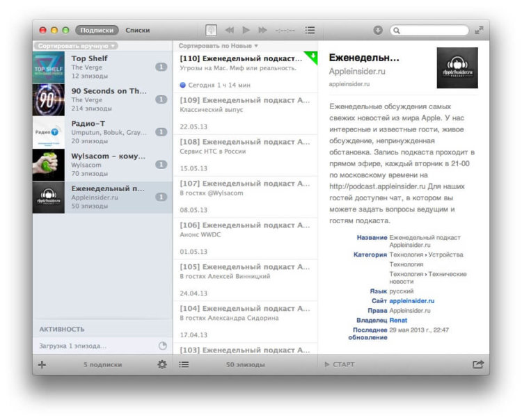Open episode [109] Классический выпуск

(x=246, y=114)
